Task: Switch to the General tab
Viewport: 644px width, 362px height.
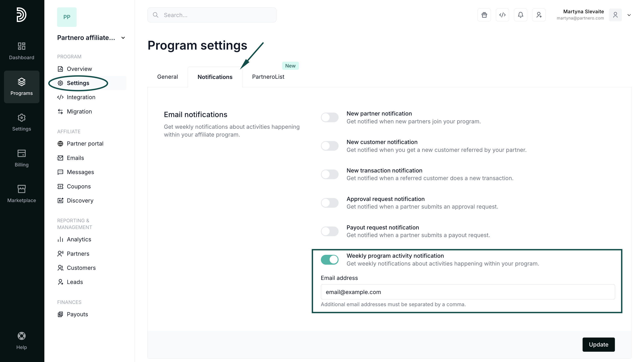Action: pos(167,77)
